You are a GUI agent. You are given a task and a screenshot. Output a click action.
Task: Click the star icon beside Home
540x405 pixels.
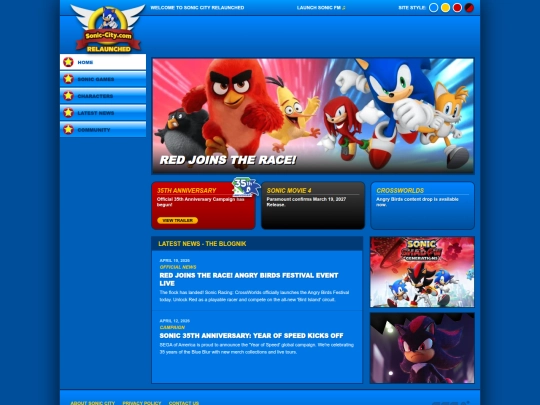tap(68, 62)
